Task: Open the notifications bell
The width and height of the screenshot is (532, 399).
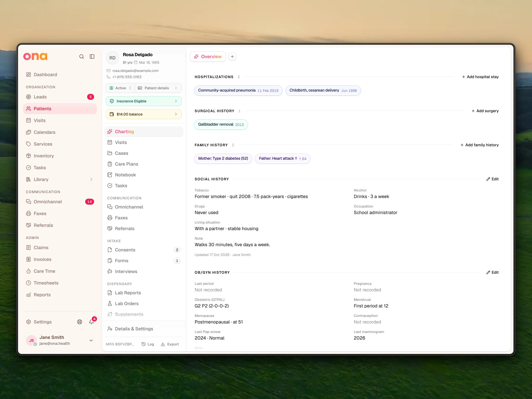Action: point(91,322)
